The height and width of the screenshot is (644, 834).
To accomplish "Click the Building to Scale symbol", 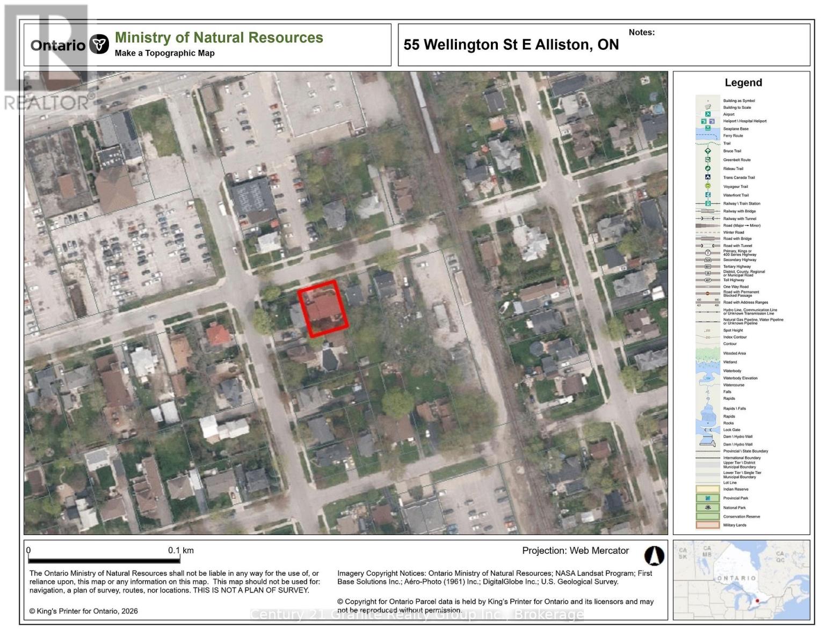I will pos(708,107).
